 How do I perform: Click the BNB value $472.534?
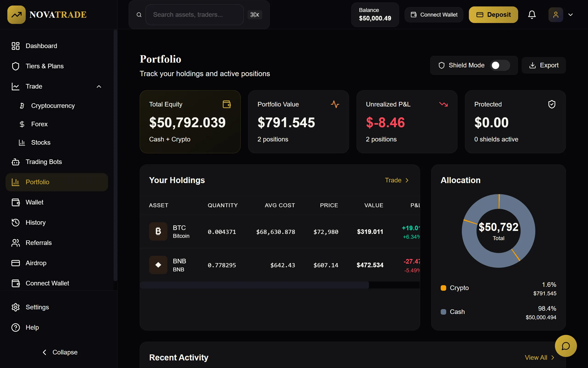point(370,265)
